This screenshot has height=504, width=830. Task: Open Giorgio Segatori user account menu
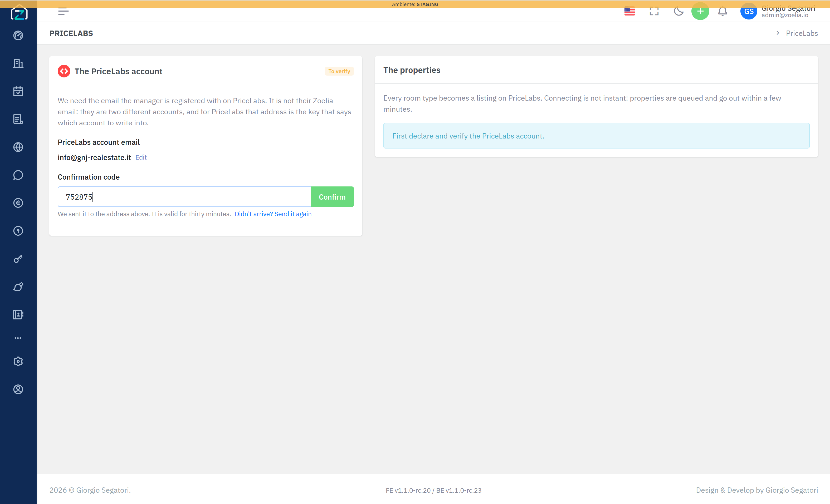coord(778,11)
